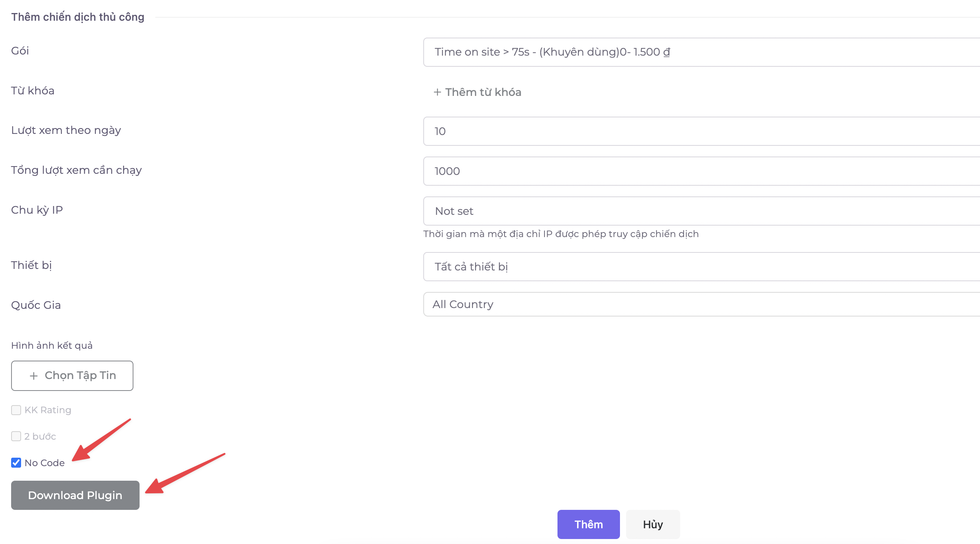Open the Chu kỳ IP dropdown
This screenshot has width=980, height=544.
tap(702, 211)
